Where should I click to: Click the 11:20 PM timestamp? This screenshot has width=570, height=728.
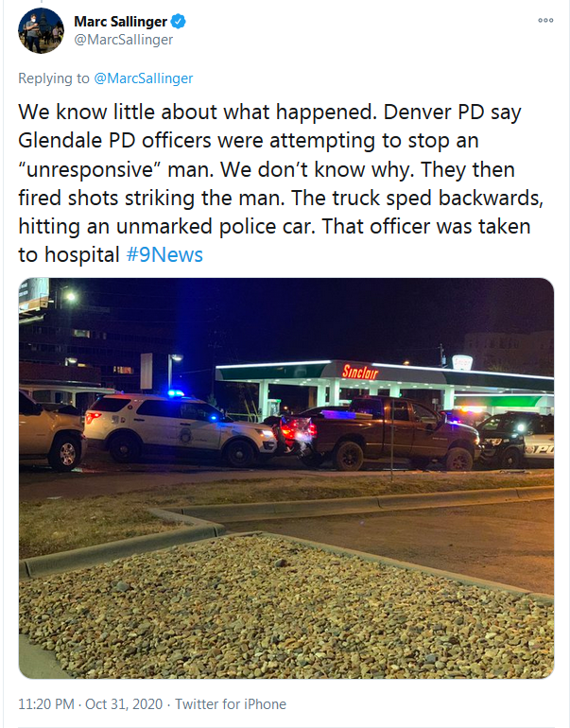[46, 703]
